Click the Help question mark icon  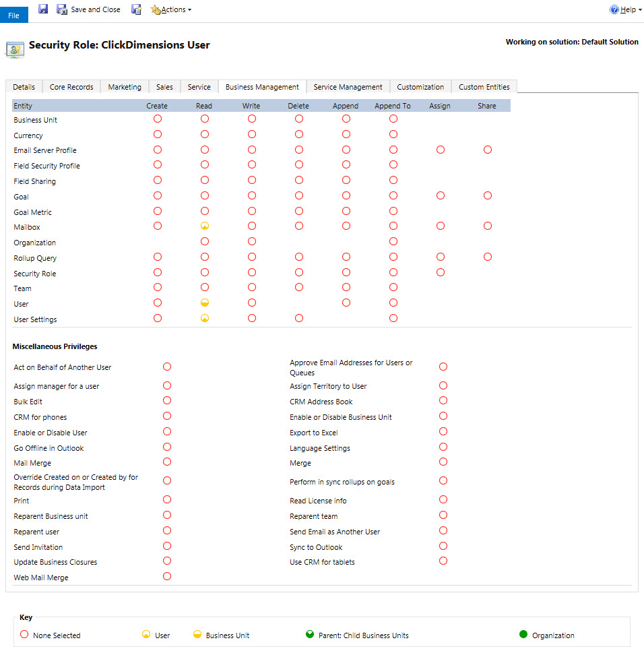tap(614, 9)
